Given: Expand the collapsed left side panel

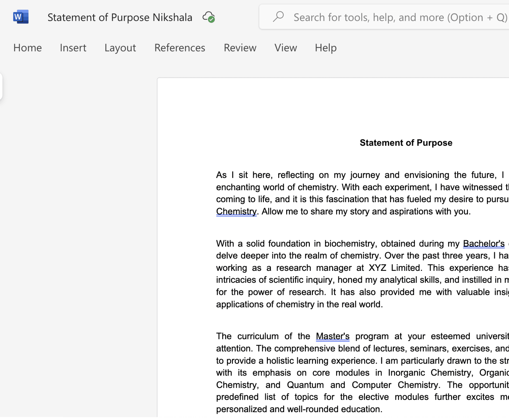Looking at the screenshot, I should pyautogui.click(x=1, y=86).
